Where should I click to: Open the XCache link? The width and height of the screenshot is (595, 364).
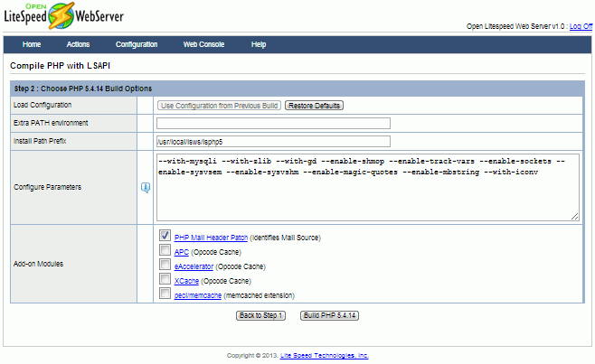[186, 281]
